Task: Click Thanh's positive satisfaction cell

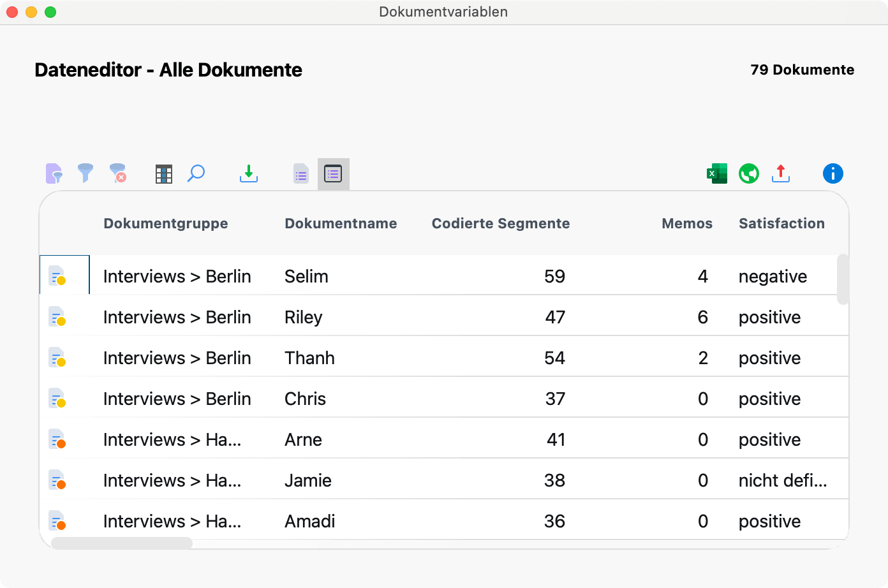Action: tap(770, 358)
